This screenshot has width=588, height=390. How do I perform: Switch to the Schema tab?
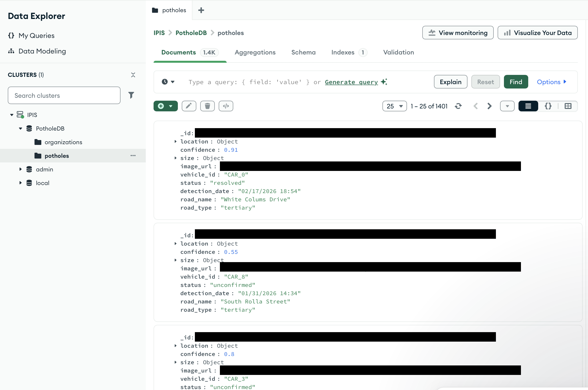303,53
